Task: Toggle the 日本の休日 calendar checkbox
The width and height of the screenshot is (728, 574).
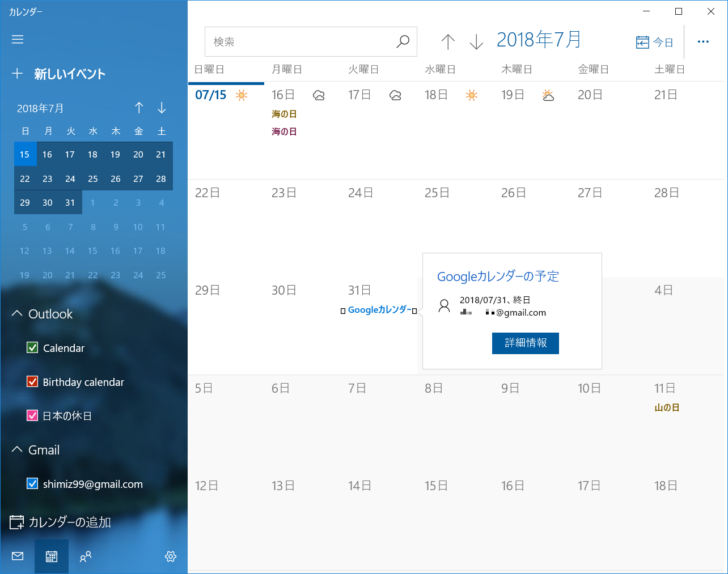Action: 32,415
